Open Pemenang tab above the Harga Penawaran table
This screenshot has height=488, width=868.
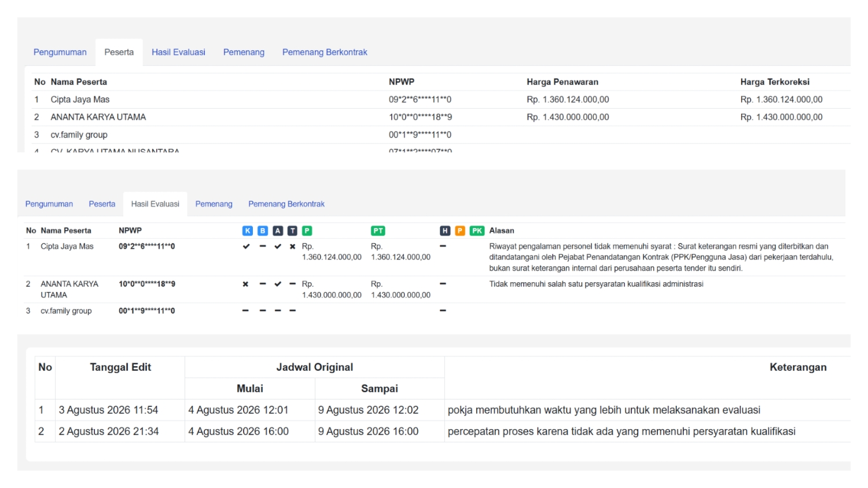(244, 52)
